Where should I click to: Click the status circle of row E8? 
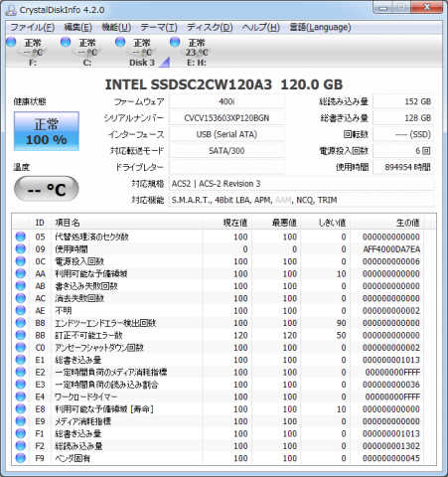tap(21, 408)
